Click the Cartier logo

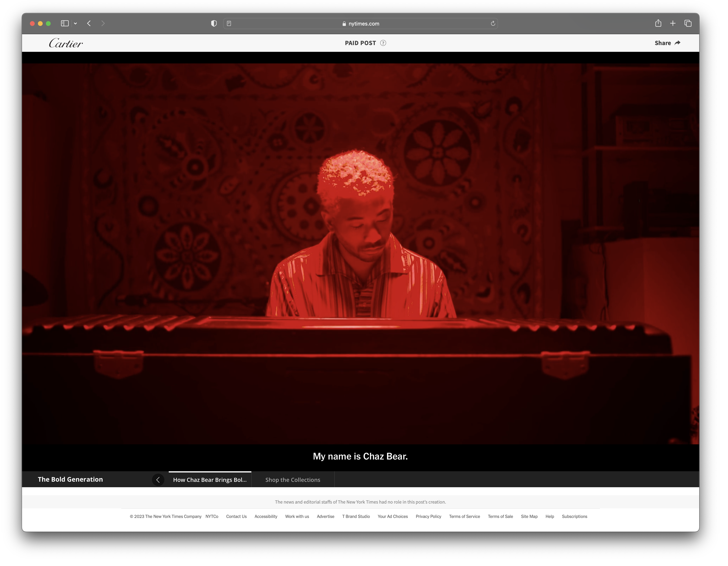click(66, 43)
